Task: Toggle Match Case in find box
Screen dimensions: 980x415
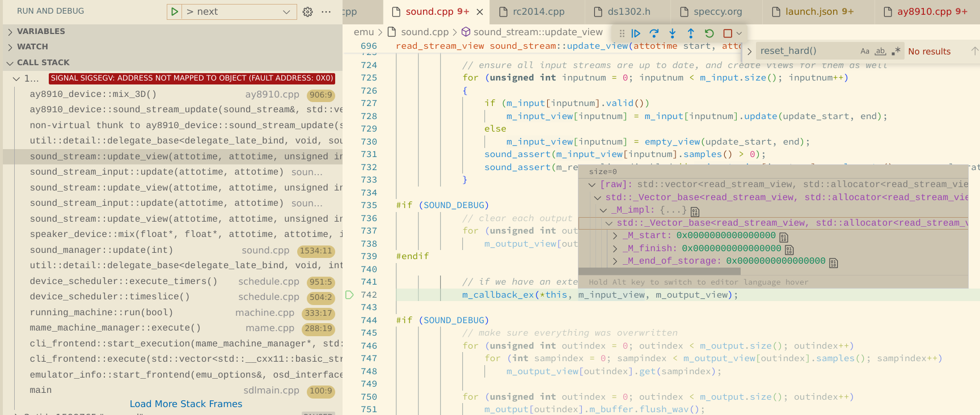Action: click(865, 51)
